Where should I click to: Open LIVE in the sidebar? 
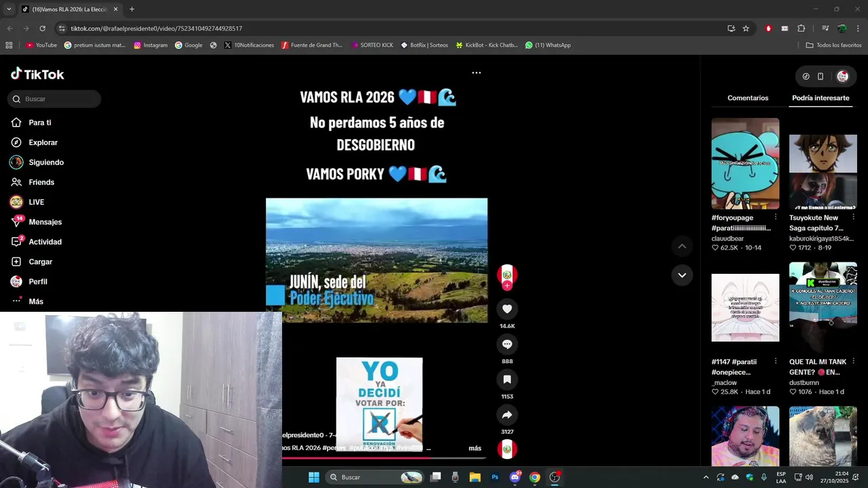point(36,202)
